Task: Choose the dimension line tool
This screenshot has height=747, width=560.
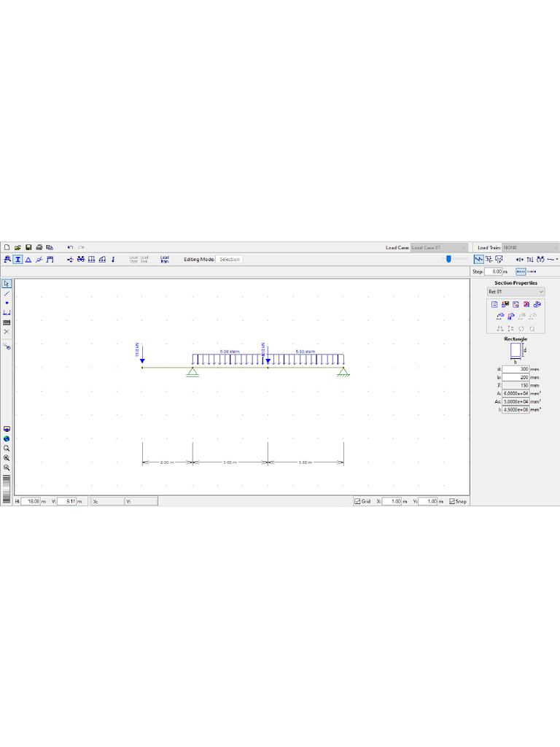Action: click(x=7, y=312)
